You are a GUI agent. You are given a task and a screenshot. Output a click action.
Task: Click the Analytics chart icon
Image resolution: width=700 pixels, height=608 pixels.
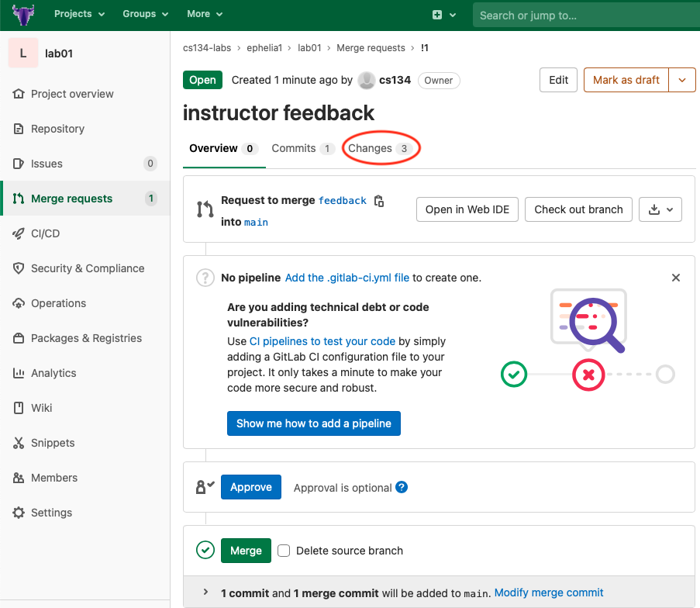click(x=19, y=373)
